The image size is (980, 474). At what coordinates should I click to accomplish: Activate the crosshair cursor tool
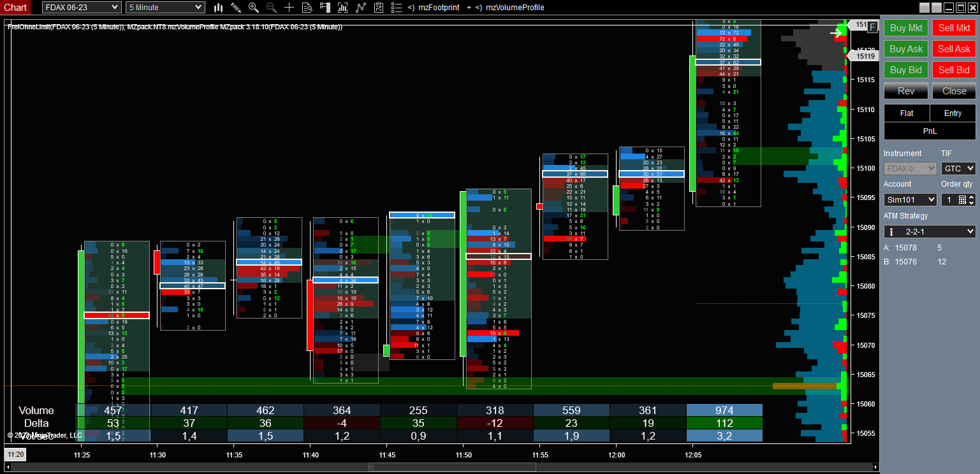pos(289,8)
